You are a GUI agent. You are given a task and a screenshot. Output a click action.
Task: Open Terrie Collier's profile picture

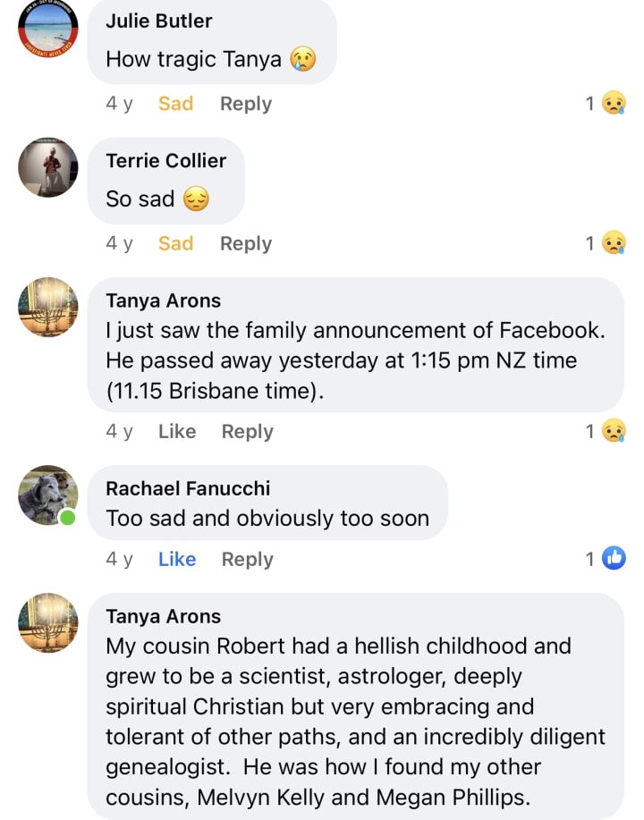point(48,167)
